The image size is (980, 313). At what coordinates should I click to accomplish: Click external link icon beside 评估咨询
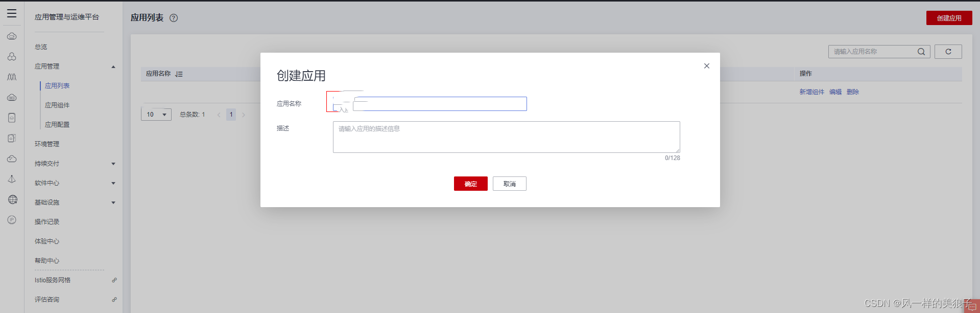click(x=114, y=300)
